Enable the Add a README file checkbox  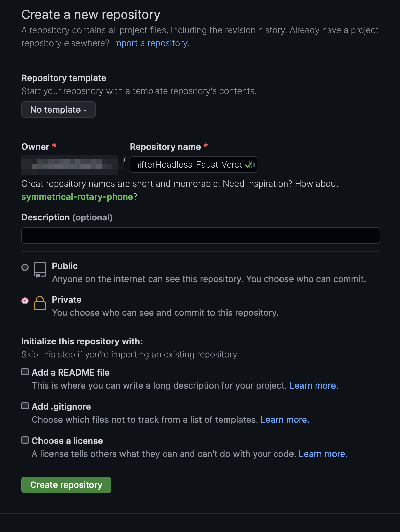tap(25, 372)
